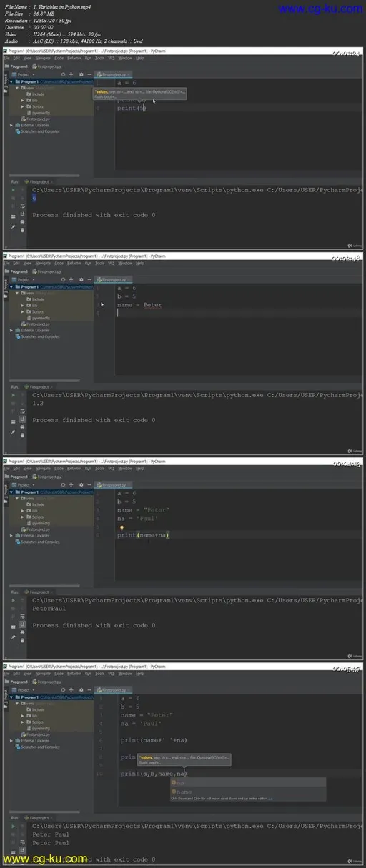This screenshot has width=366, height=868.
Task: Click the Firstproject run tab in the first frame
Action: (39, 183)
